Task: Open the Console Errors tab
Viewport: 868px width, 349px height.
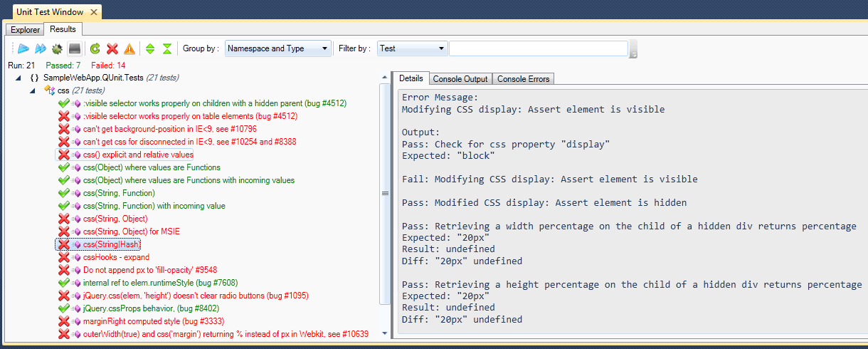Action: (x=524, y=78)
